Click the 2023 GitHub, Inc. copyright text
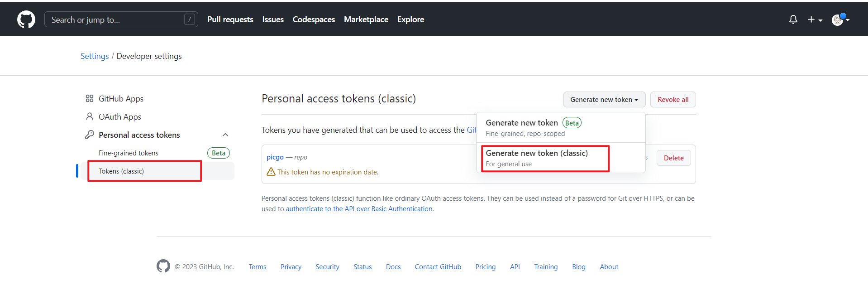868x290 pixels. pyautogui.click(x=205, y=267)
